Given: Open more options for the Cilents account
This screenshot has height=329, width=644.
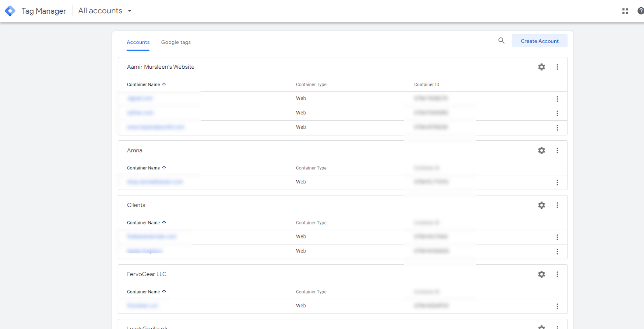Looking at the screenshot, I should (x=557, y=205).
